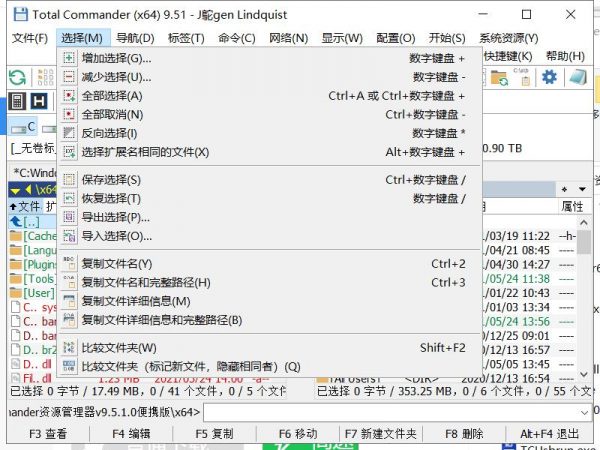Click the Alt+F4 退出 button
Viewport: 600px width, 450px height.
pos(549,434)
